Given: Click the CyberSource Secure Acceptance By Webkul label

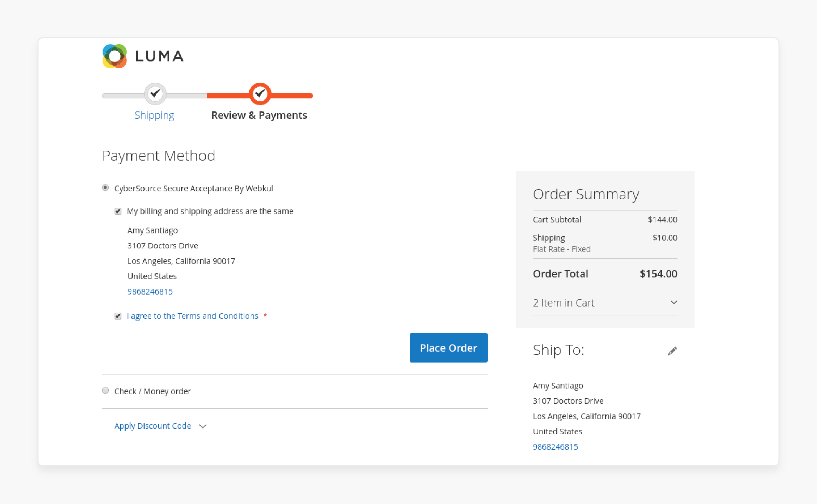Looking at the screenshot, I should 194,188.
